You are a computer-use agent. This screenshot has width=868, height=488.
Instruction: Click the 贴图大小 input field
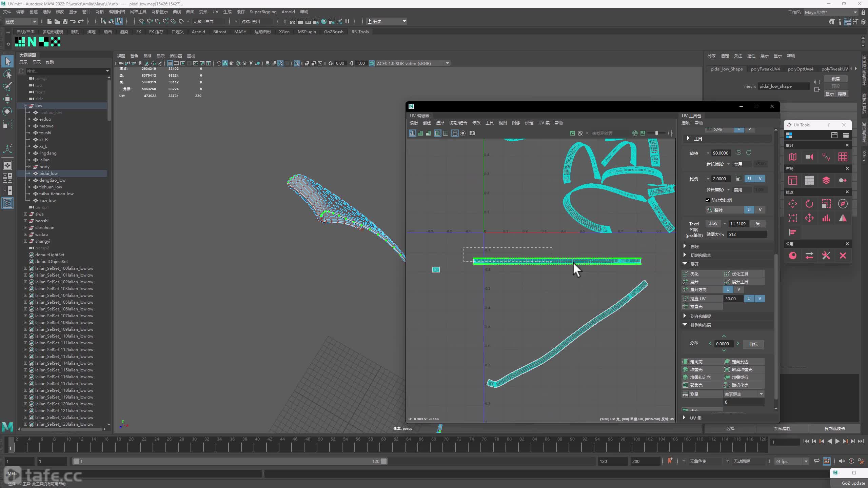(747, 234)
